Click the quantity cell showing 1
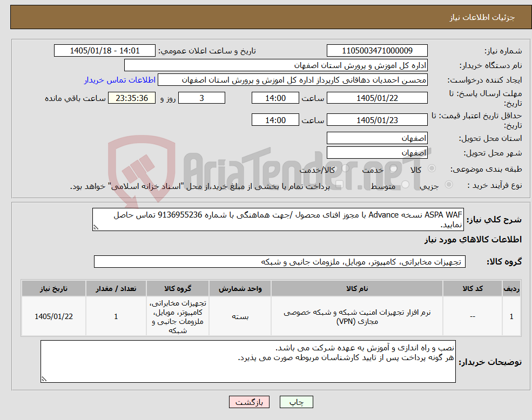Image resolution: width=532 pixels, height=420 pixels. (x=116, y=316)
